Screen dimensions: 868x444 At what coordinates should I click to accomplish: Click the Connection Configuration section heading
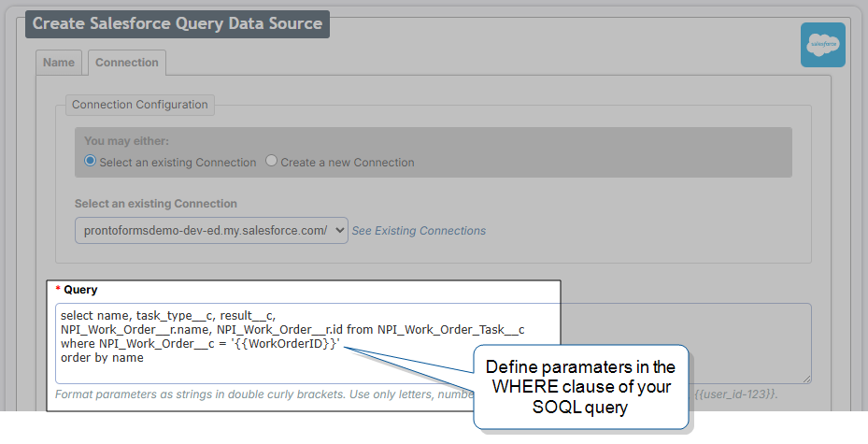[x=139, y=105]
